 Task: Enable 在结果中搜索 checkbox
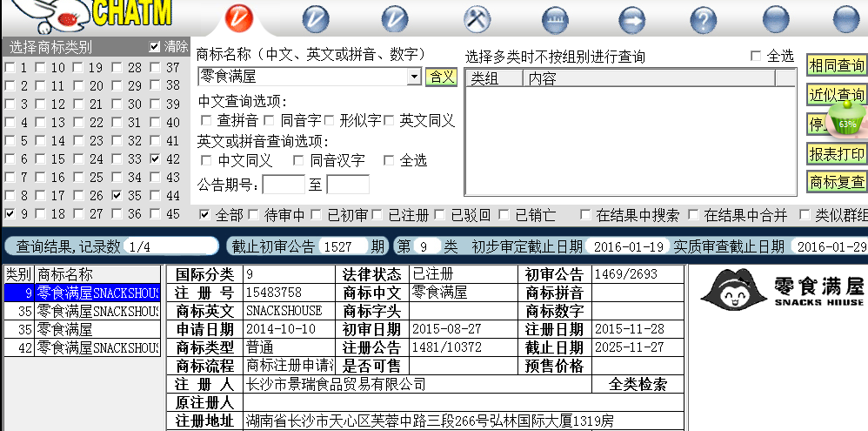[584, 214]
